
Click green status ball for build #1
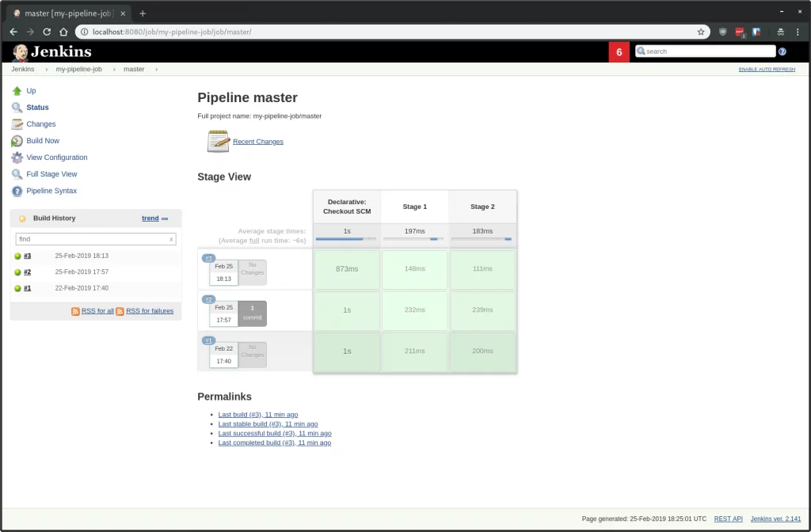pos(17,288)
